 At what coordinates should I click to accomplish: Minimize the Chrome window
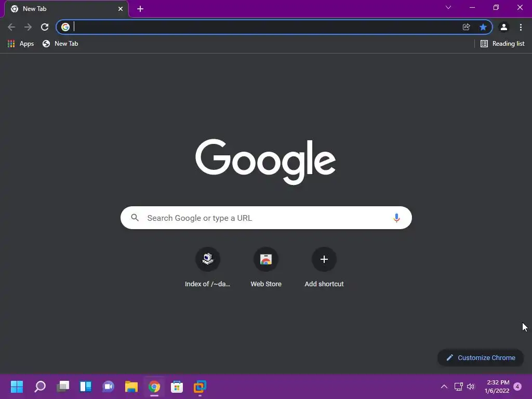(x=472, y=7)
